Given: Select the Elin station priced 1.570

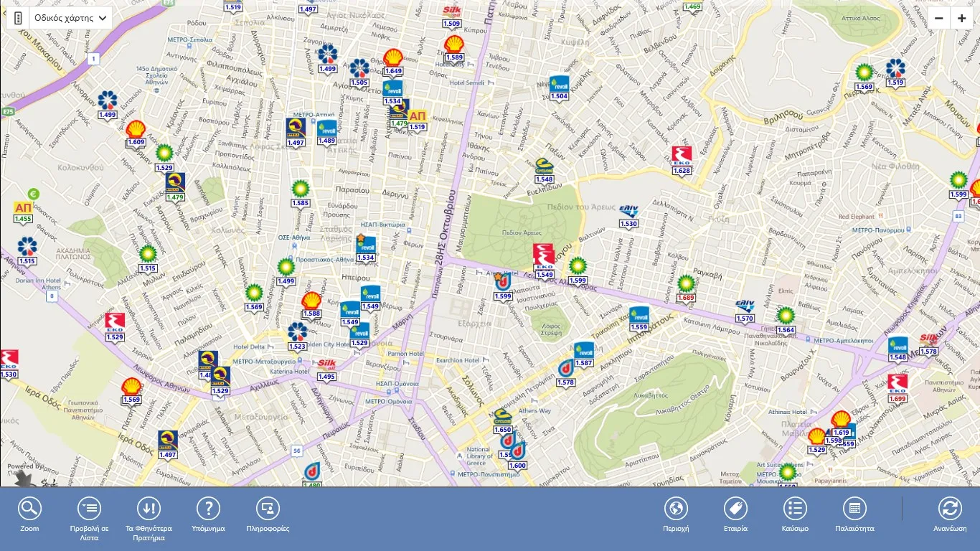Looking at the screenshot, I should click(x=745, y=311).
